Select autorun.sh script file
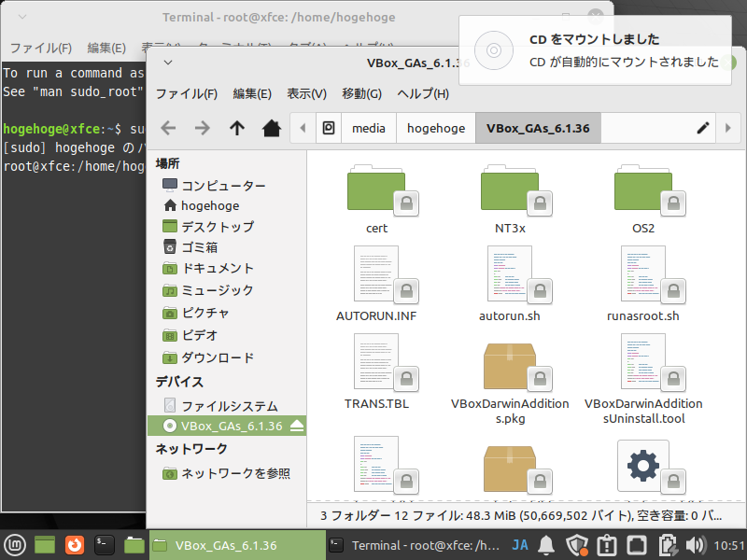The image size is (747, 560). pyautogui.click(x=510, y=285)
